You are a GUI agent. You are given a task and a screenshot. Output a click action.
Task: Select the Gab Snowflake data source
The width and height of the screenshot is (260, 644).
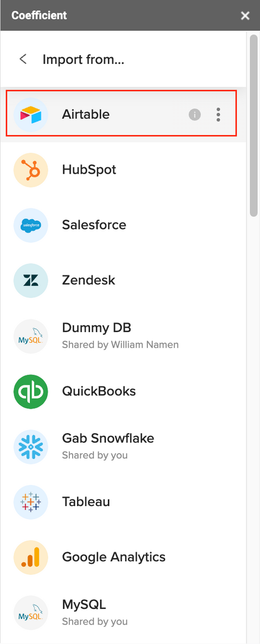123,447
